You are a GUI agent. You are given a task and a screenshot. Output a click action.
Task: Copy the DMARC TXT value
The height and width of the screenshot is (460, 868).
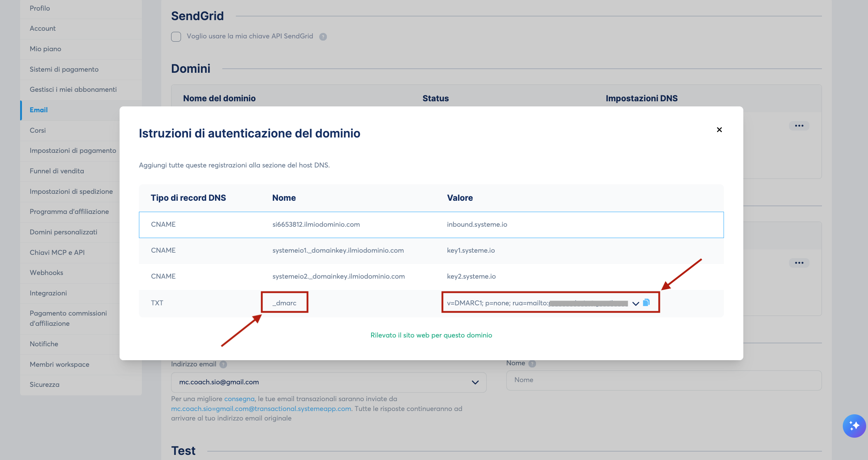coord(646,302)
